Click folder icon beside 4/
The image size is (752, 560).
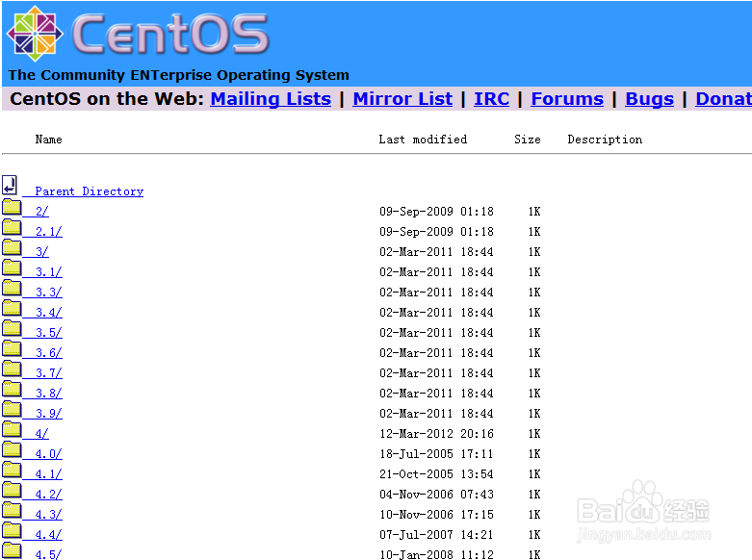point(12,428)
